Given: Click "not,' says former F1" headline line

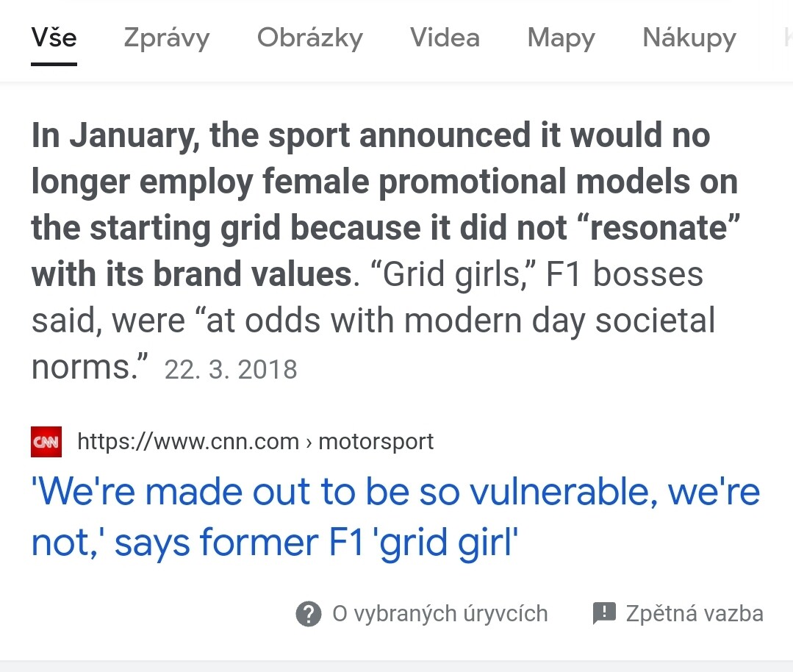Looking at the screenshot, I should [x=198, y=543].
